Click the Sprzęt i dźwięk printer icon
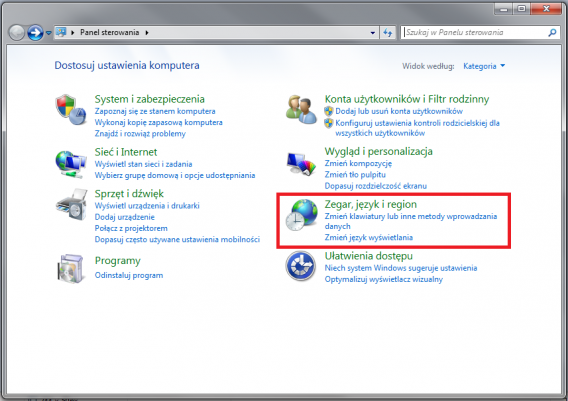This screenshot has width=568, height=401. tap(71, 204)
